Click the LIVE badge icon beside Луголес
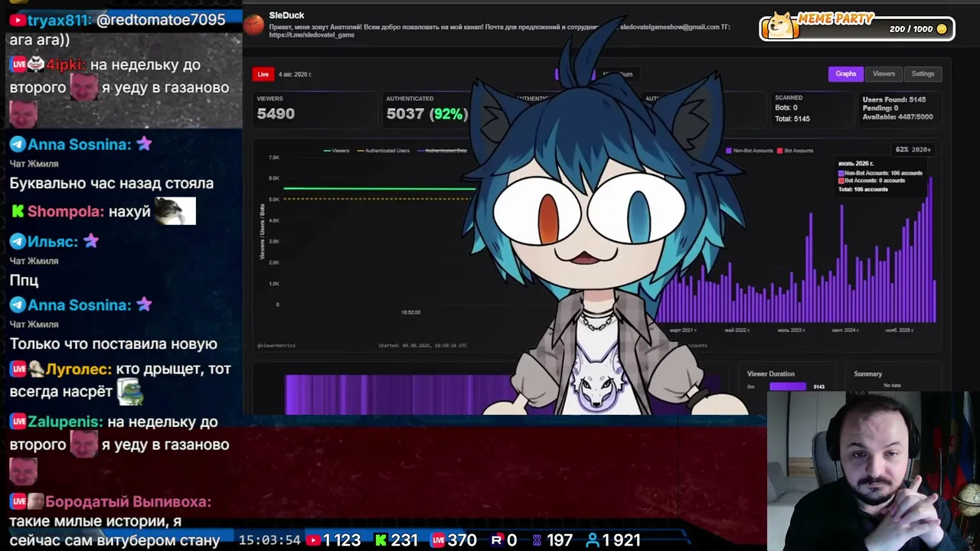This screenshot has width=980, height=551. pos(18,369)
